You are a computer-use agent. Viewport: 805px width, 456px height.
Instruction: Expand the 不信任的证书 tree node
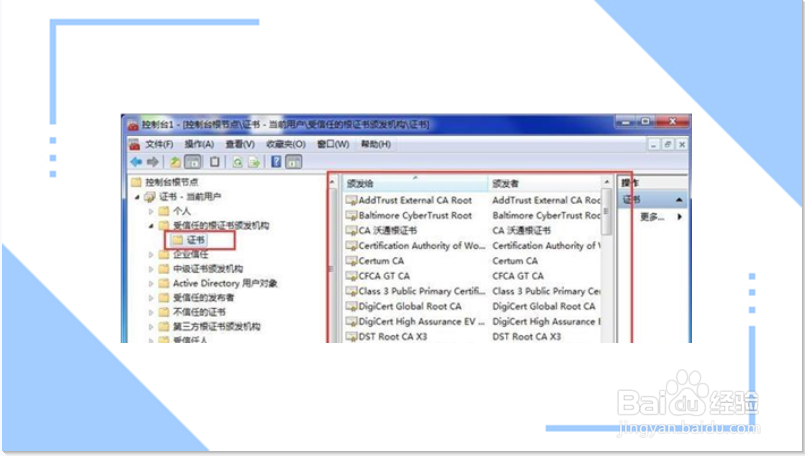151,312
